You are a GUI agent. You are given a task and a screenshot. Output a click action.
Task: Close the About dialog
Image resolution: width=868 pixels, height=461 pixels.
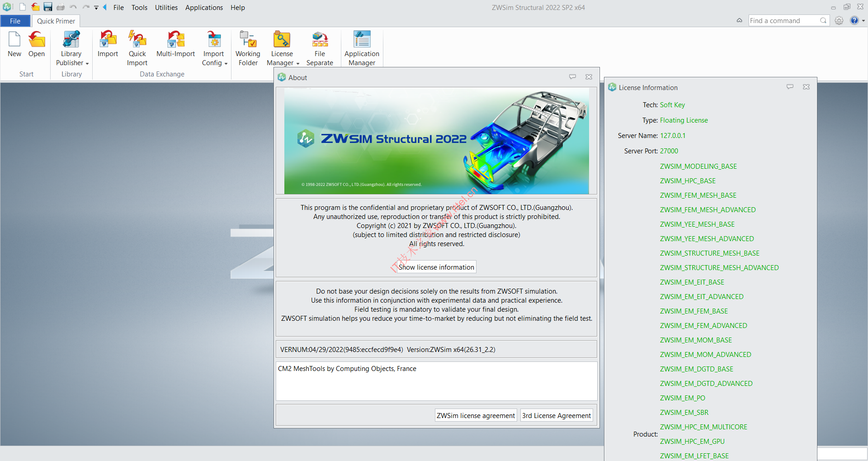point(589,77)
